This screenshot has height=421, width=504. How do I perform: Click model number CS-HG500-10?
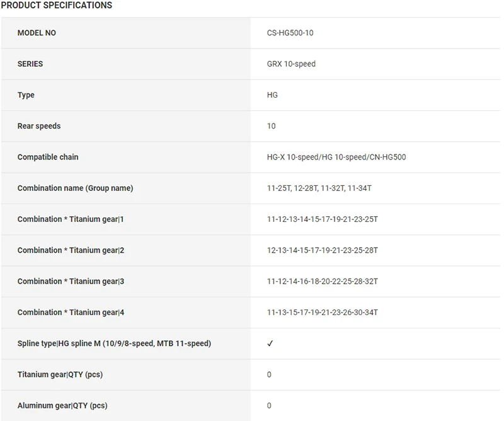point(290,33)
